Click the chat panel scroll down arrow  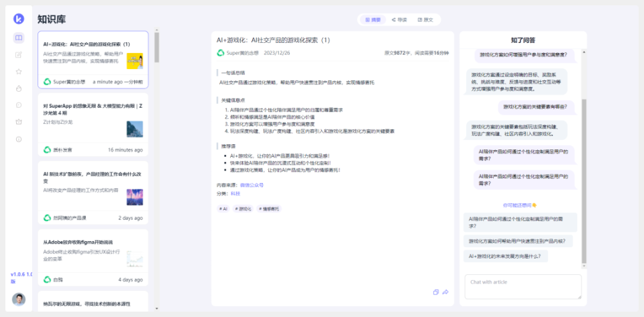click(x=584, y=266)
